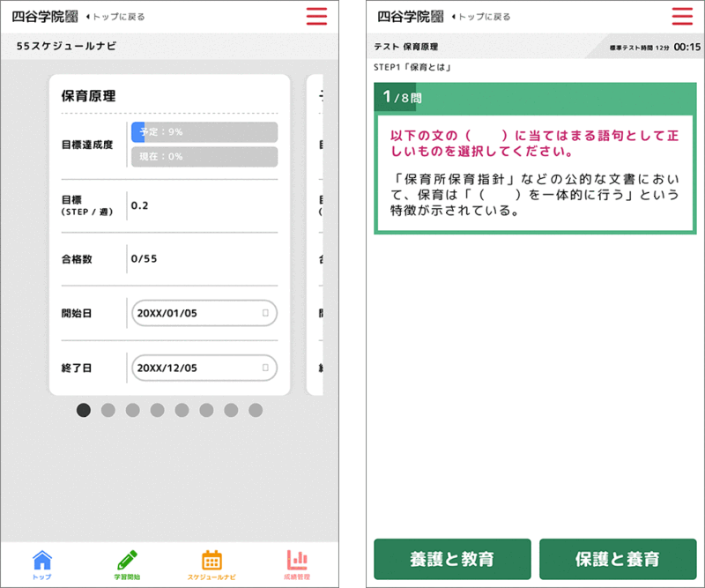Open 成績管理 bar chart icon
Screen dimensions: 705x588
297,562
